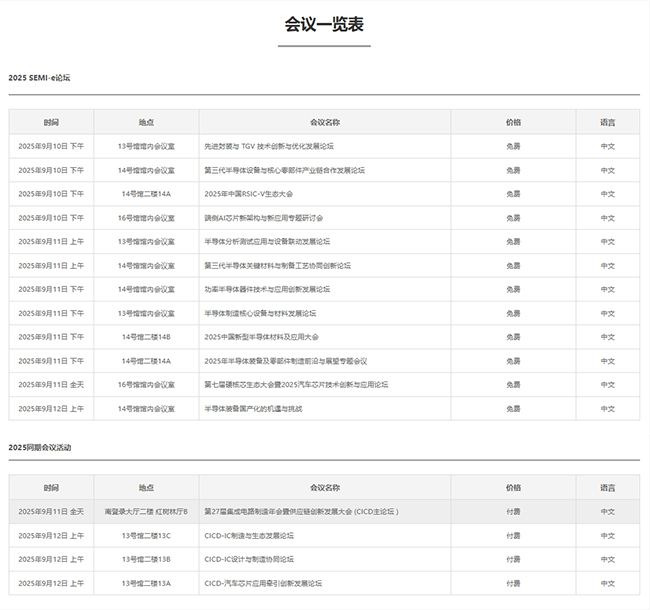Viewport: 650px width, 610px height.
Task: Click 会议名称 header in the SEMI-e论坛 table
Action: 325,122
